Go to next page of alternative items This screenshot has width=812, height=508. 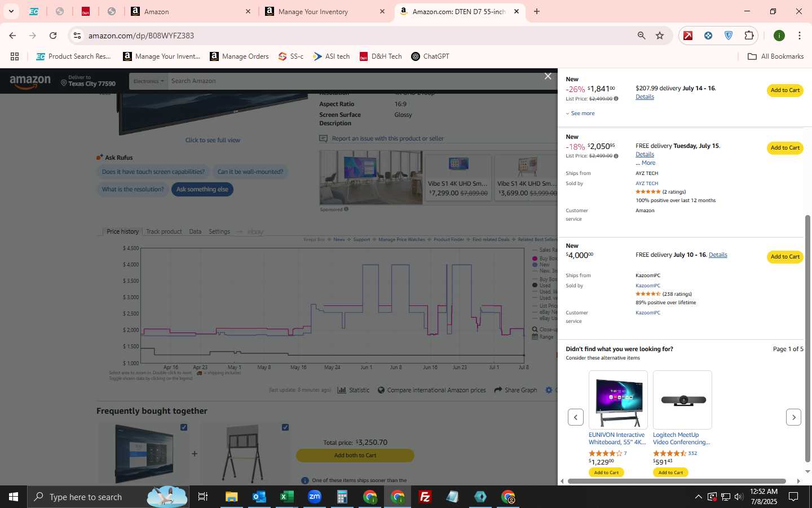click(x=793, y=417)
